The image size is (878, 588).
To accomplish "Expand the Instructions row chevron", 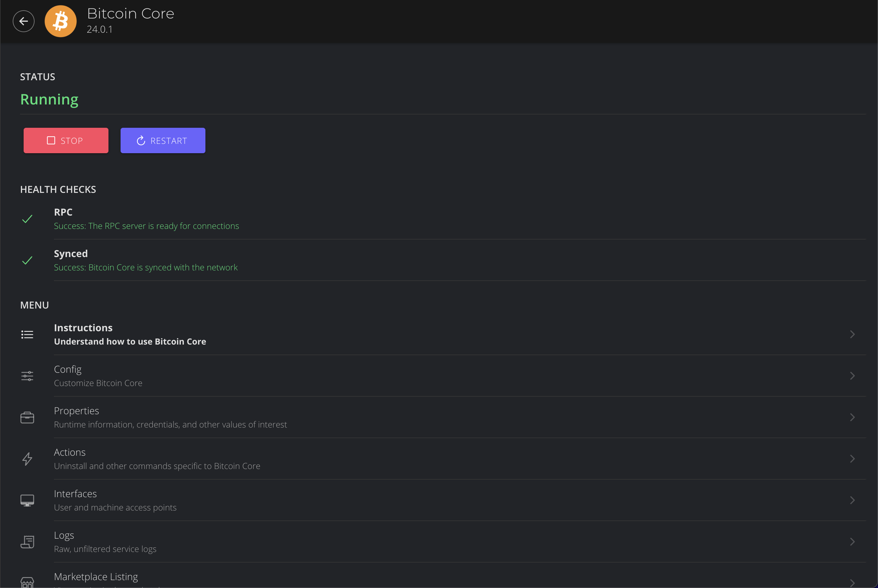I will pos(852,334).
